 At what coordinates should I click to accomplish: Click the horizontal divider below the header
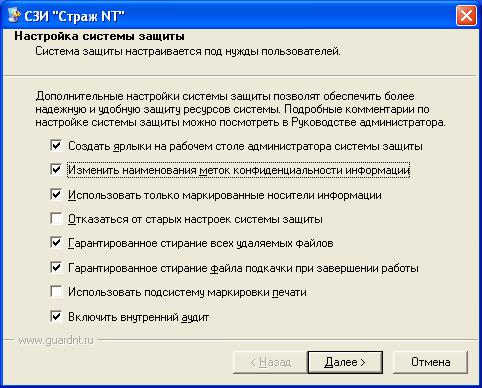tap(241, 75)
